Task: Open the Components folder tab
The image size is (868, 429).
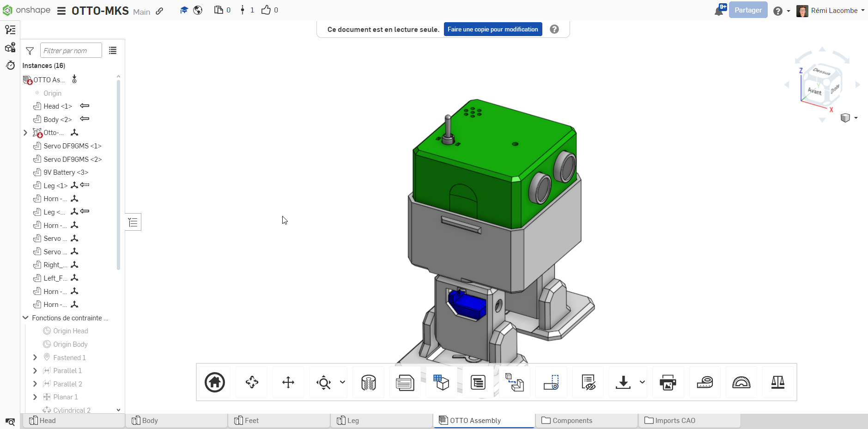Action: click(x=572, y=420)
